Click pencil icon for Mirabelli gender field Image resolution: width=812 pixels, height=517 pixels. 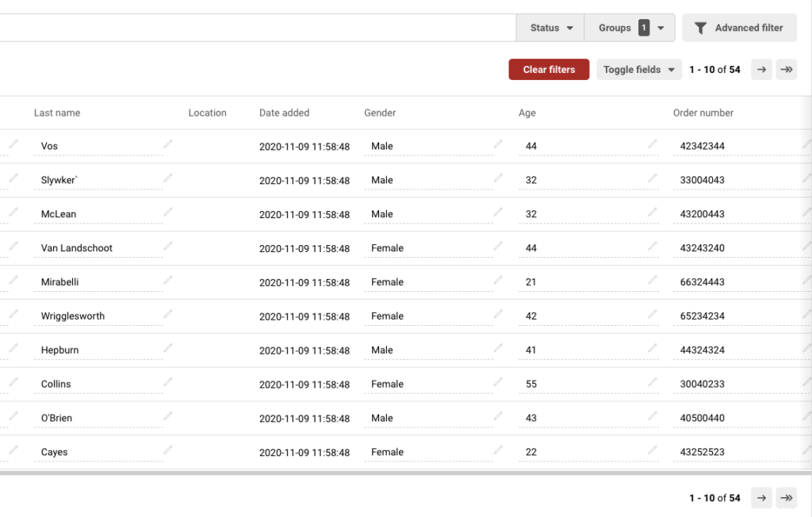coord(498,280)
